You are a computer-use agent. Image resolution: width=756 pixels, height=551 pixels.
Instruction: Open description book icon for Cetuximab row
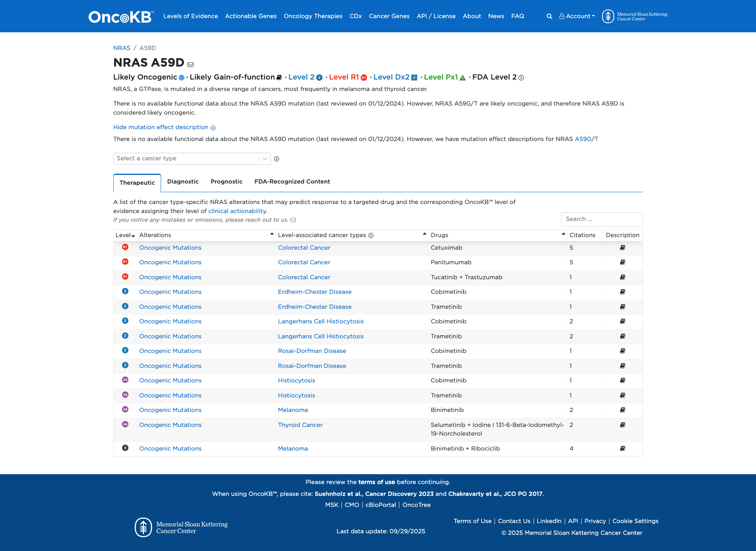(x=623, y=248)
